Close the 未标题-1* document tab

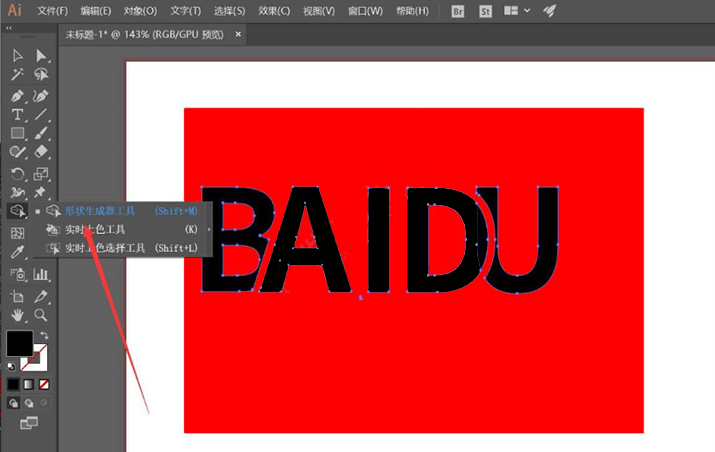(238, 34)
